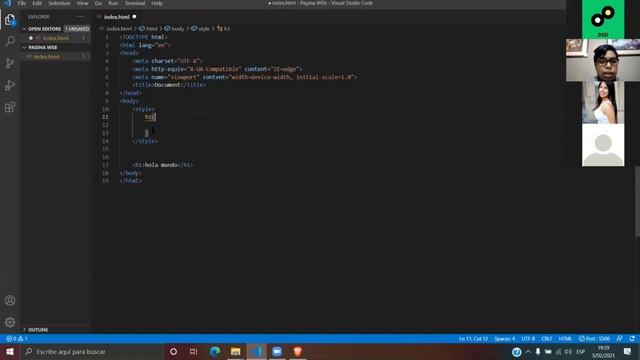Click the ESP input language indicator
The image size is (640, 360).
580,352
